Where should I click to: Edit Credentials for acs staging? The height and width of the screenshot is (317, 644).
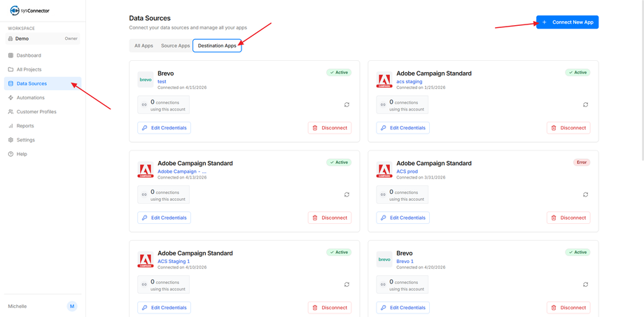coord(403,127)
